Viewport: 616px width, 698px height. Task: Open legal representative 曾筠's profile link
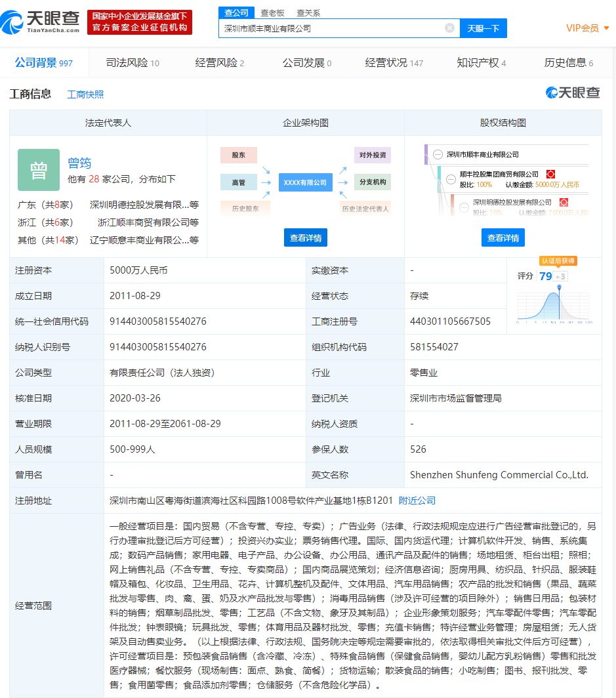point(79,163)
